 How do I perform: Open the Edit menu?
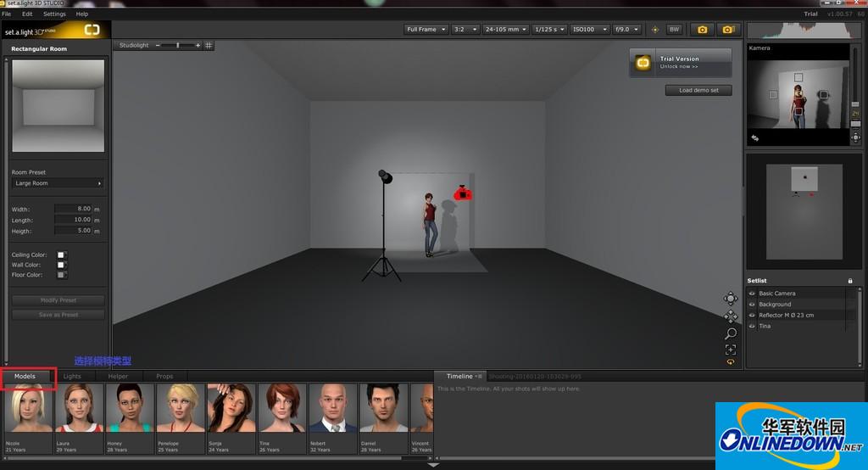click(x=27, y=14)
